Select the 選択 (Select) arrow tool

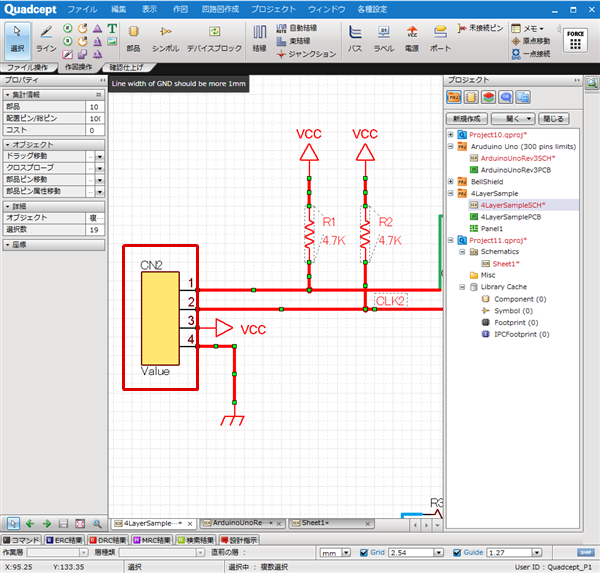pyautogui.click(x=16, y=38)
